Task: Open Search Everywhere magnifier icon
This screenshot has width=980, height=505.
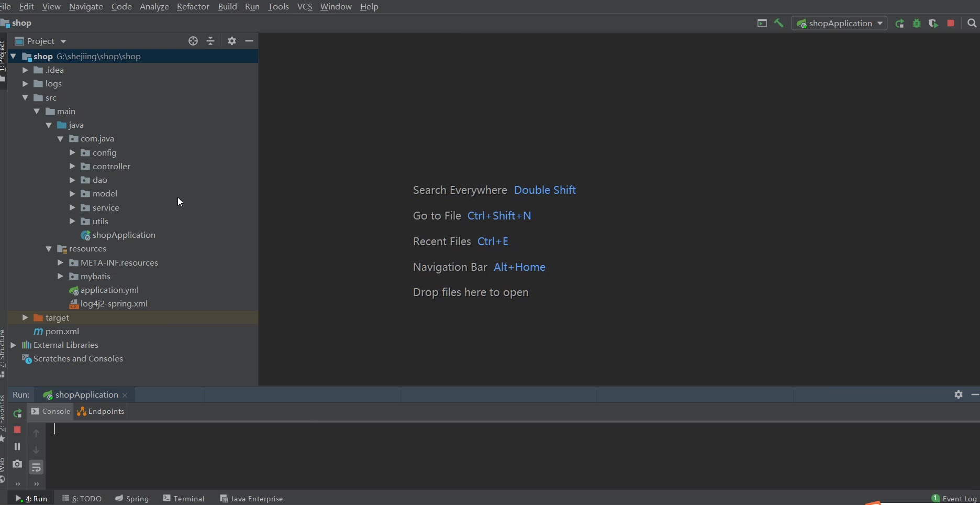Action: tap(972, 23)
